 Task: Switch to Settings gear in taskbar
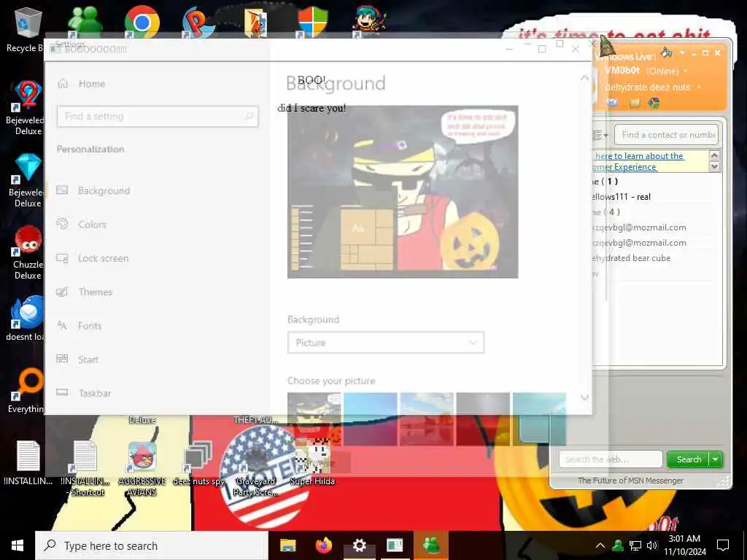359,545
